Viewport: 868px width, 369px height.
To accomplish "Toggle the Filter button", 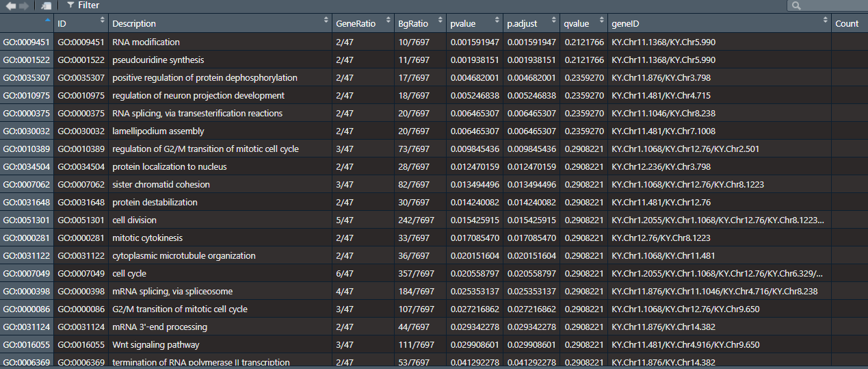I will [83, 5].
